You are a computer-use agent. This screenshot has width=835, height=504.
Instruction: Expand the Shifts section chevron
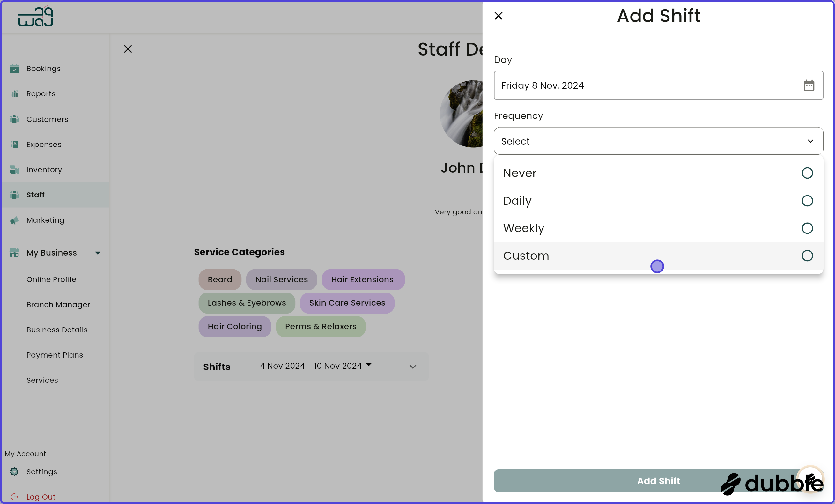point(412,367)
